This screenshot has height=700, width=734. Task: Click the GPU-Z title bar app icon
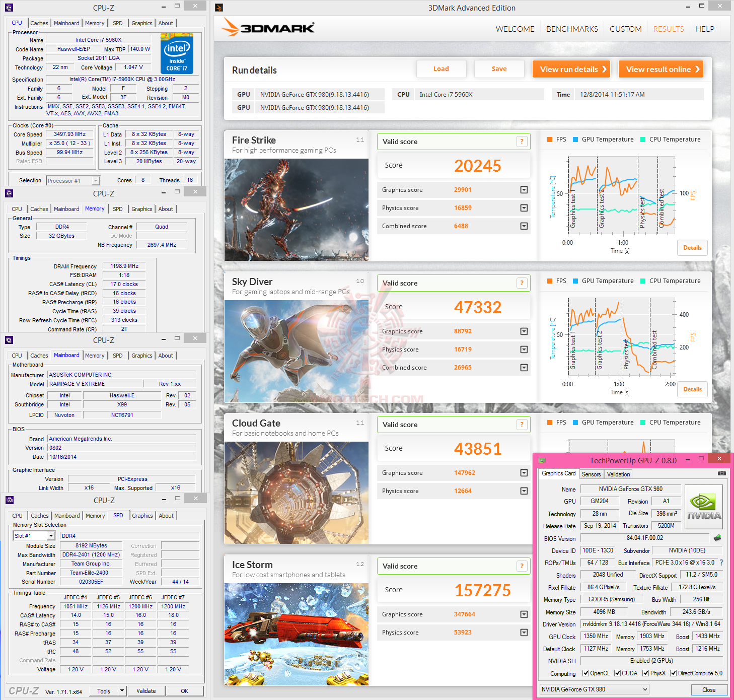click(x=542, y=460)
